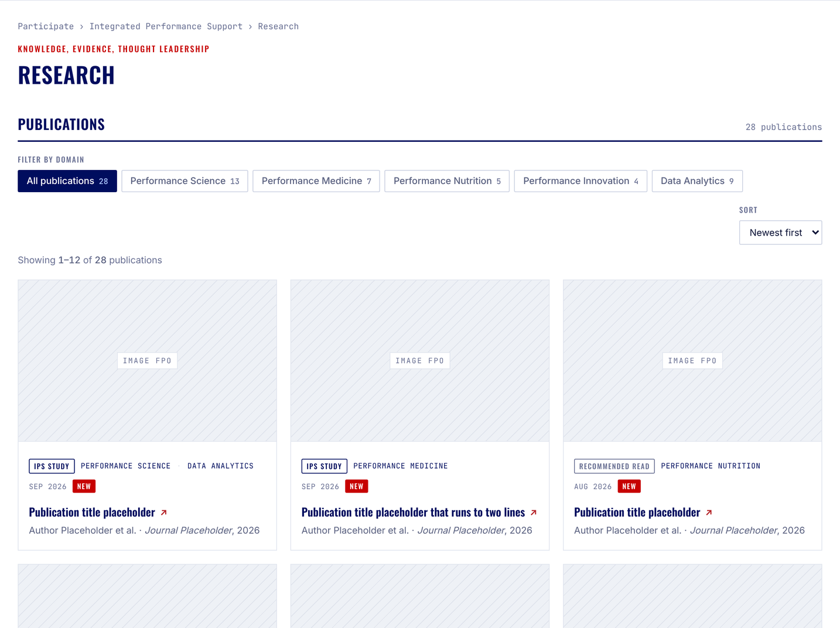
Task: Click the PERFORMANCE MEDICINE card tag
Action: (400, 466)
